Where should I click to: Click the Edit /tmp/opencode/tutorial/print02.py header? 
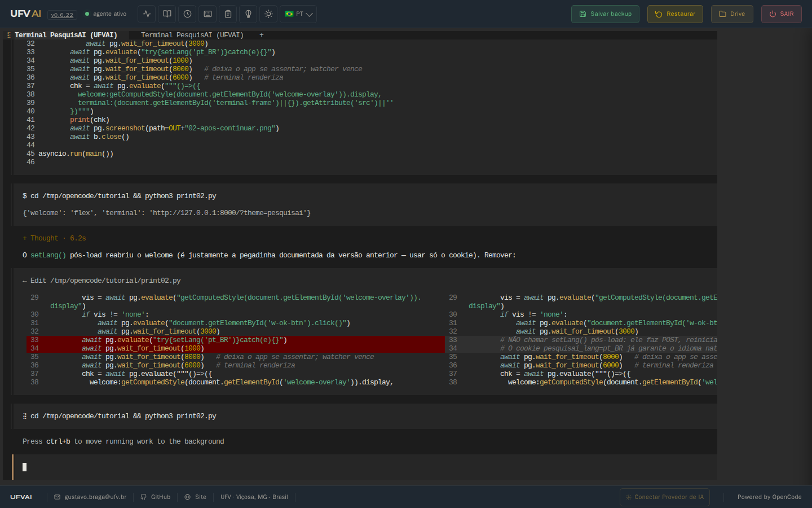tap(101, 281)
